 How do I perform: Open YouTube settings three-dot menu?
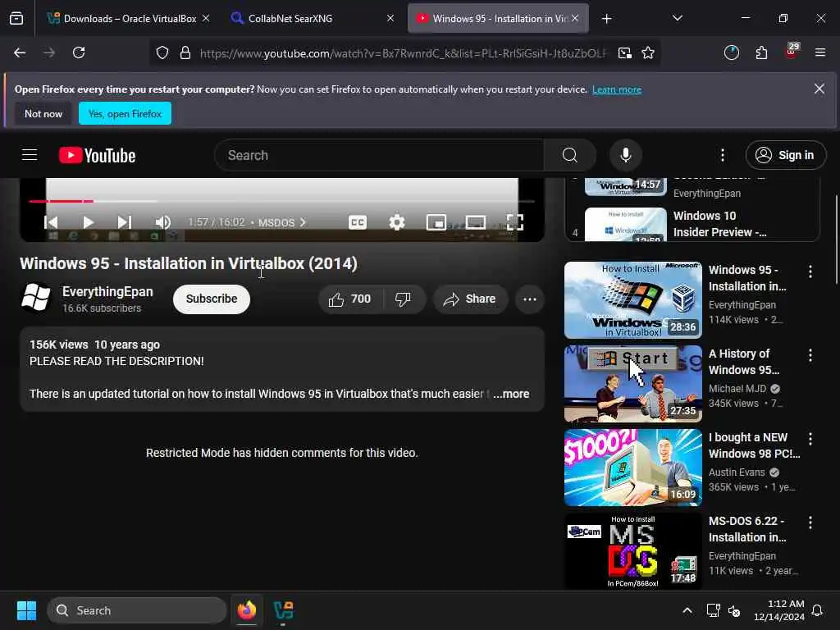tap(723, 155)
